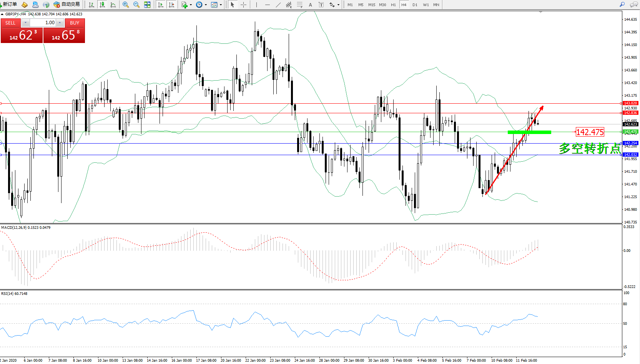Open the search magnifier in toolbar

coord(622,5)
